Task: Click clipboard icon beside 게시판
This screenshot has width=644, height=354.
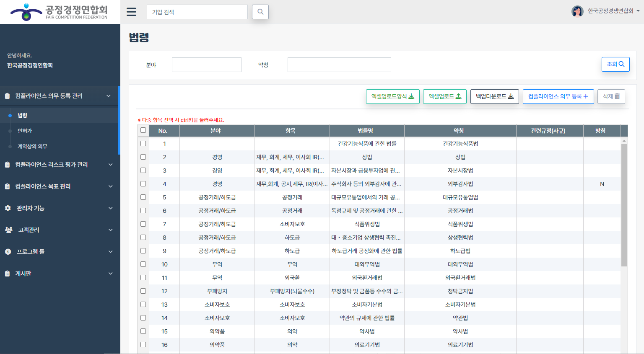Action: point(7,274)
